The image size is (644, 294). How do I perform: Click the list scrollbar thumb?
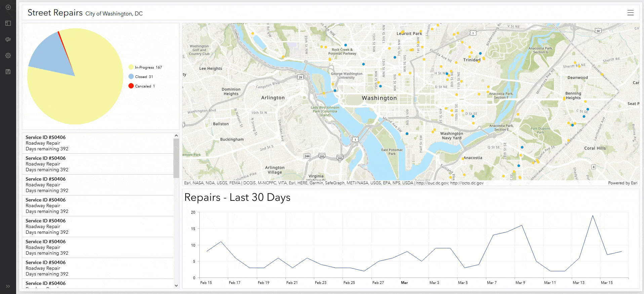pyautogui.click(x=176, y=158)
